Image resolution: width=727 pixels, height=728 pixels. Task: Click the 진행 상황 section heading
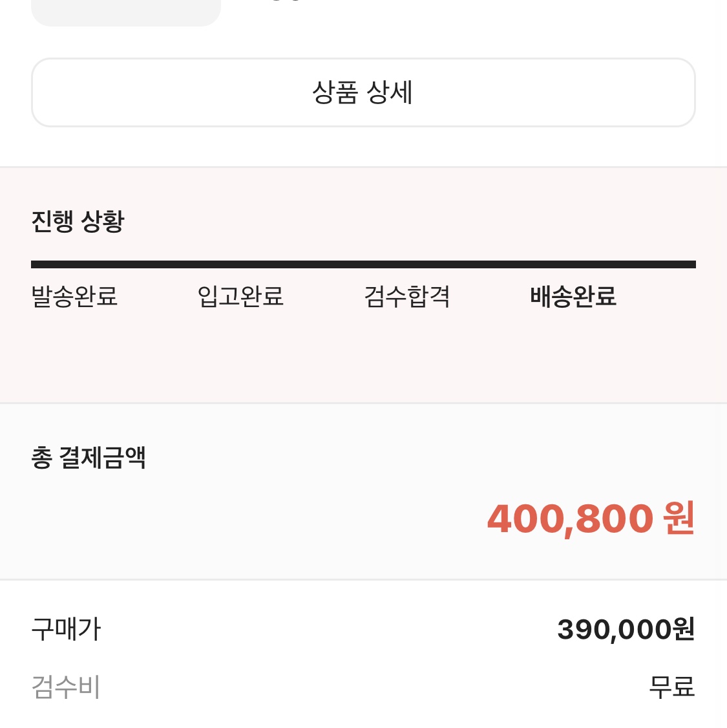[x=78, y=221]
